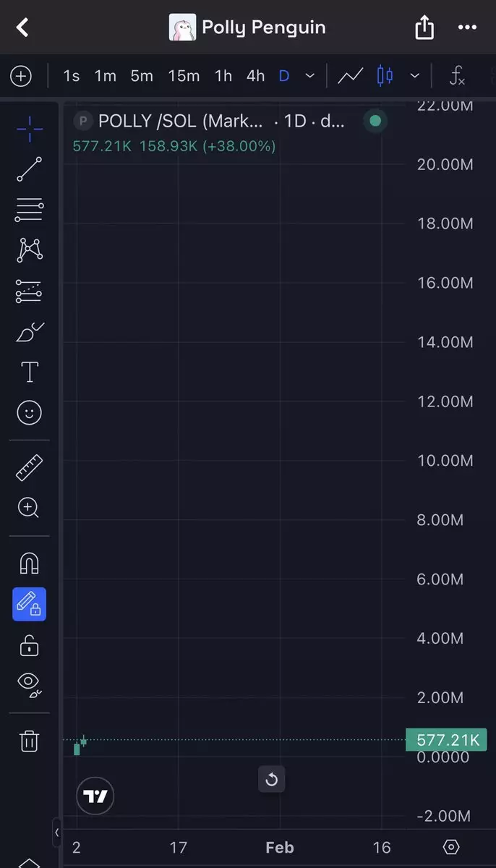Open the chart style dropdown arrow
Screen dimensions: 496x868
(x=415, y=75)
